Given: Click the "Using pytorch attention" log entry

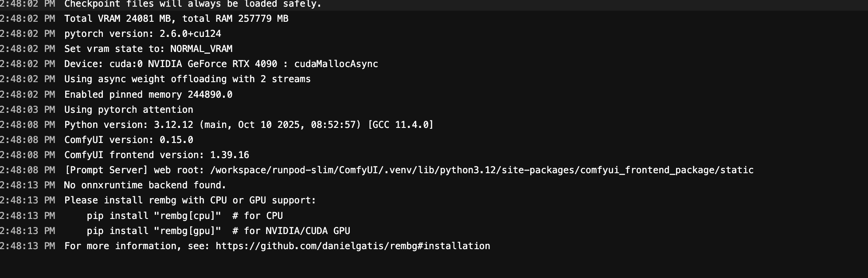Looking at the screenshot, I should (129, 110).
